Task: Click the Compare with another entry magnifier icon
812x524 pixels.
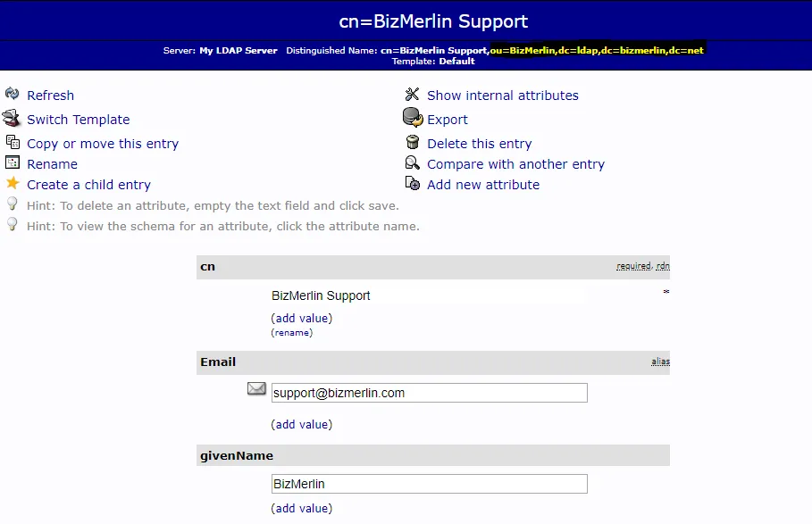Action: [412, 162]
